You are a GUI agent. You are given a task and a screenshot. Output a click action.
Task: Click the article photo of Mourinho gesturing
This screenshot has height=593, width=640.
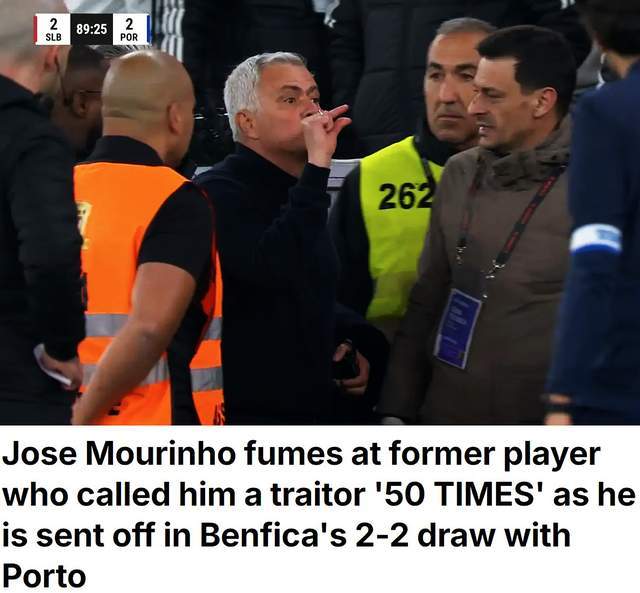[x=320, y=212]
